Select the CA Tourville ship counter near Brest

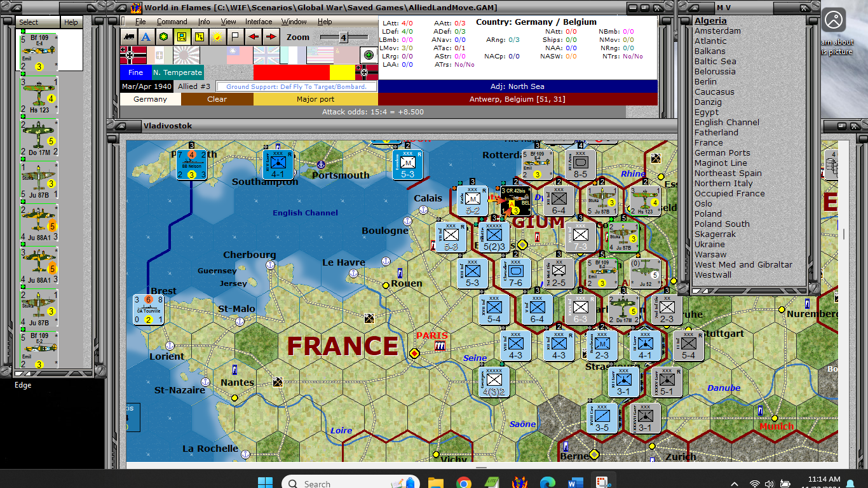(x=148, y=309)
